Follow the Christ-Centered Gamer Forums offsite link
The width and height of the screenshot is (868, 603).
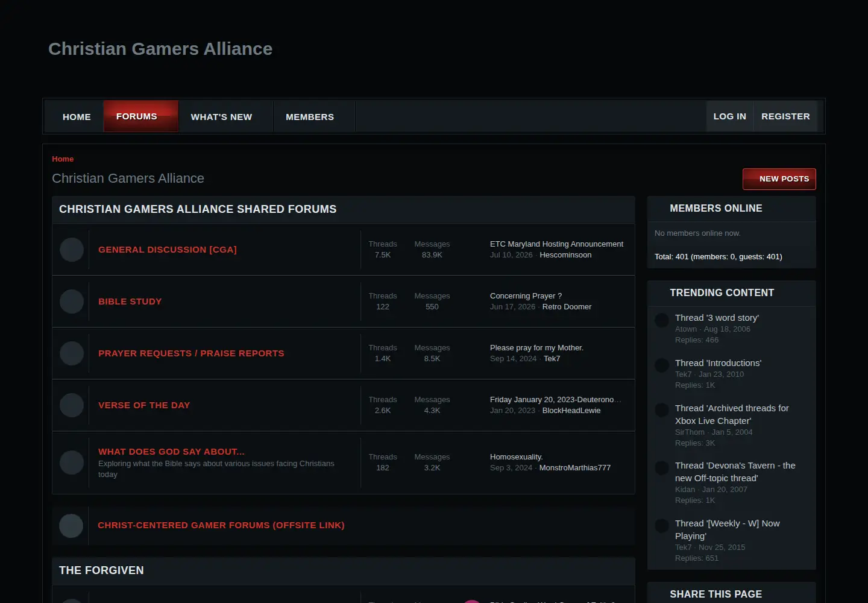[221, 525]
